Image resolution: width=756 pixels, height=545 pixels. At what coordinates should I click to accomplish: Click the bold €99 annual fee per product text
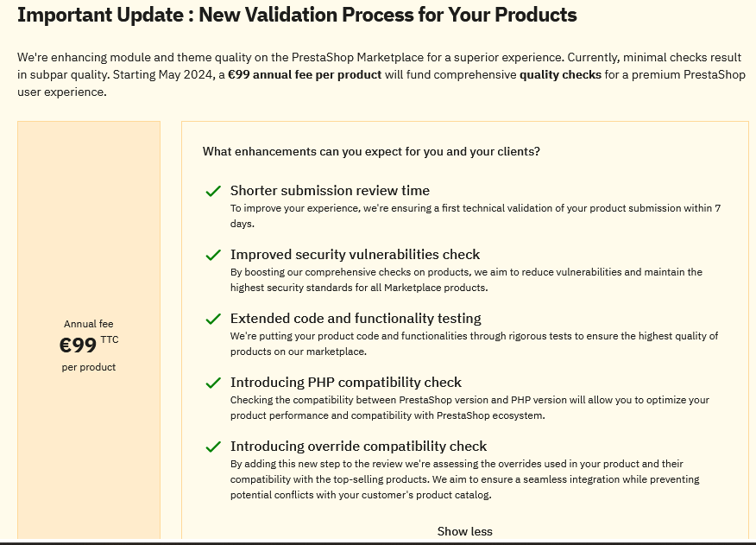[x=305, y=75]
